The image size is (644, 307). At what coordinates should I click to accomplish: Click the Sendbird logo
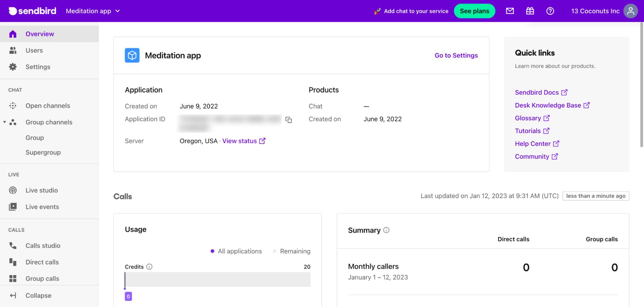[x=32, y=11]
